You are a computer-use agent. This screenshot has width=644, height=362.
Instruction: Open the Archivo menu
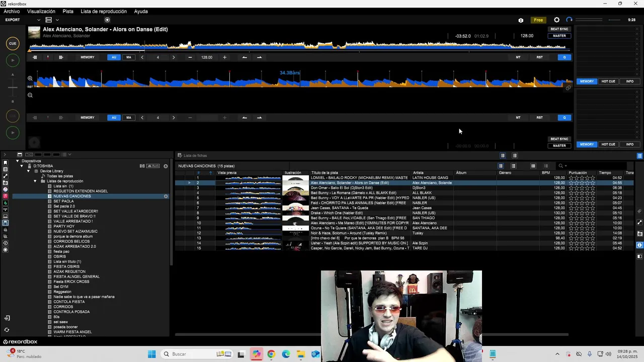click(x=12, y=11)
